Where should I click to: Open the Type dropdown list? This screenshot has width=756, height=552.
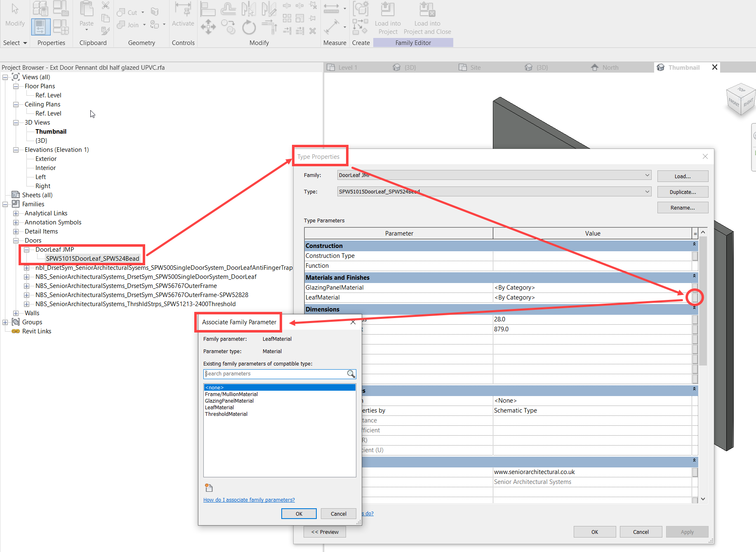point(647,191)
